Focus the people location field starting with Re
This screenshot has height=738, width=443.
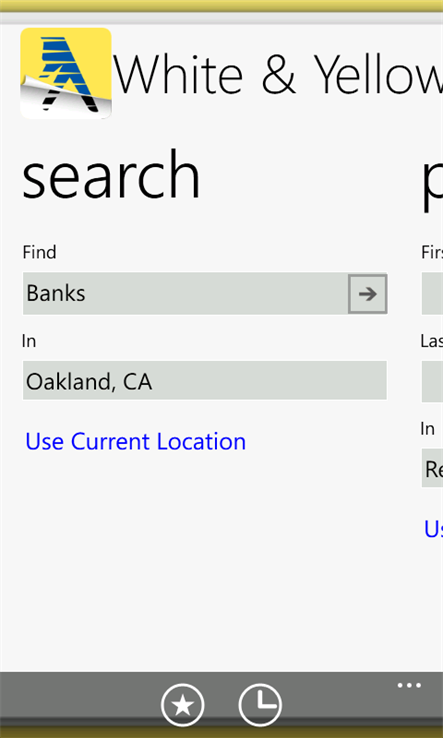432,468
